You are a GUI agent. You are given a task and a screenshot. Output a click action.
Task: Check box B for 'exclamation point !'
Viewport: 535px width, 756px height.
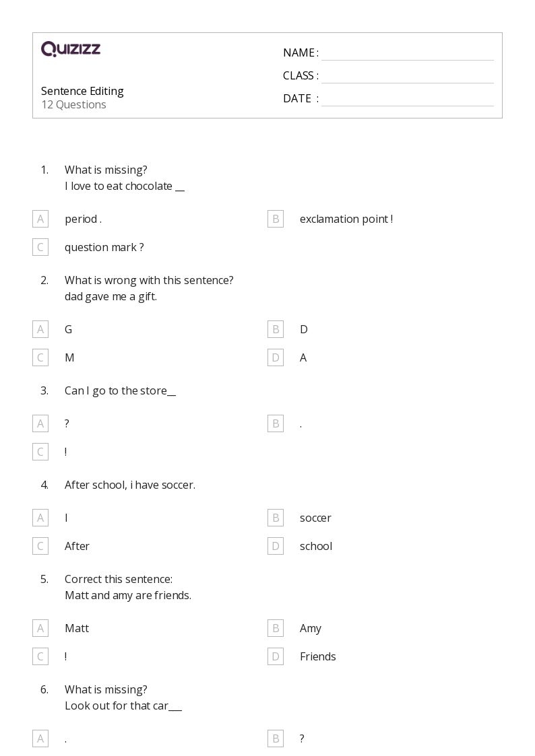coord(276,219)
